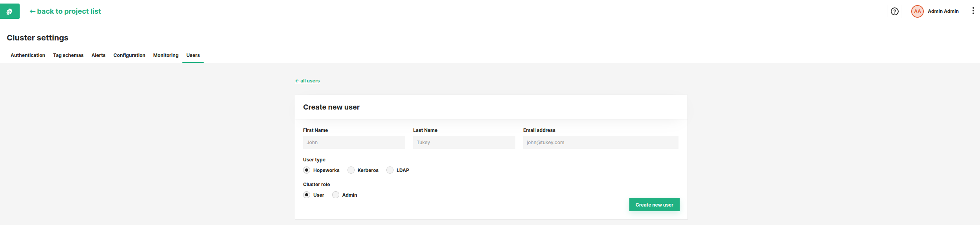Open the Configuration tab
This screenshot has height=225, width=980.
(x=129, y=55)
